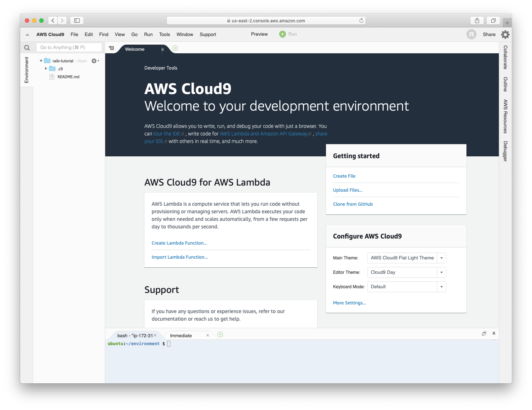532x410 pixels.
Task: Click Import Lambda Function link
Action: (x=179, y=257)
